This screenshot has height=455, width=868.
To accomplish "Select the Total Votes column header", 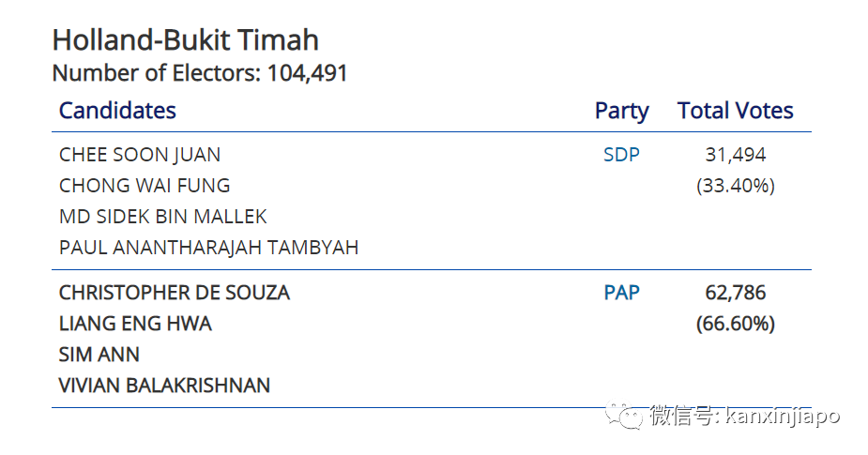I will [736, 111].
